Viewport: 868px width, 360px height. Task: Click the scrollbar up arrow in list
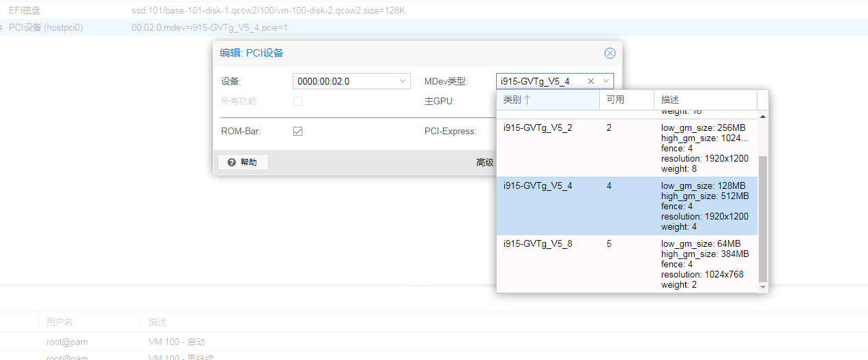763,115
